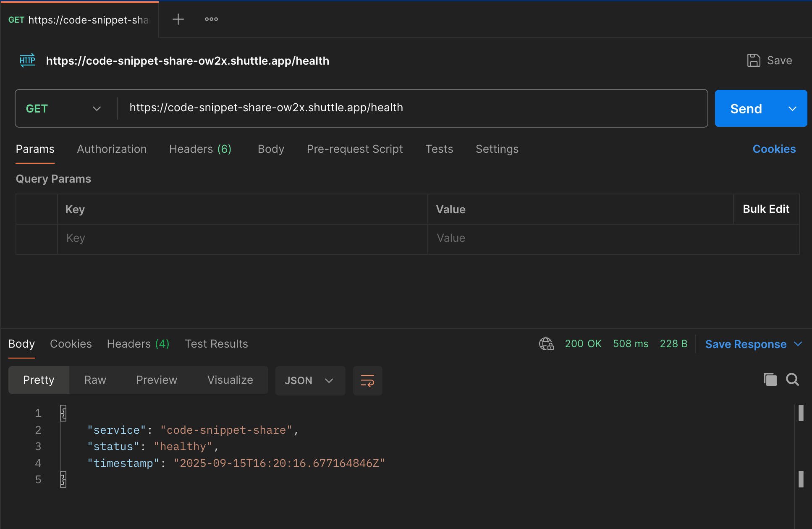Open the GET method dropdown
The height and width of the screenshot is (529, 812).
pos(97,108)
